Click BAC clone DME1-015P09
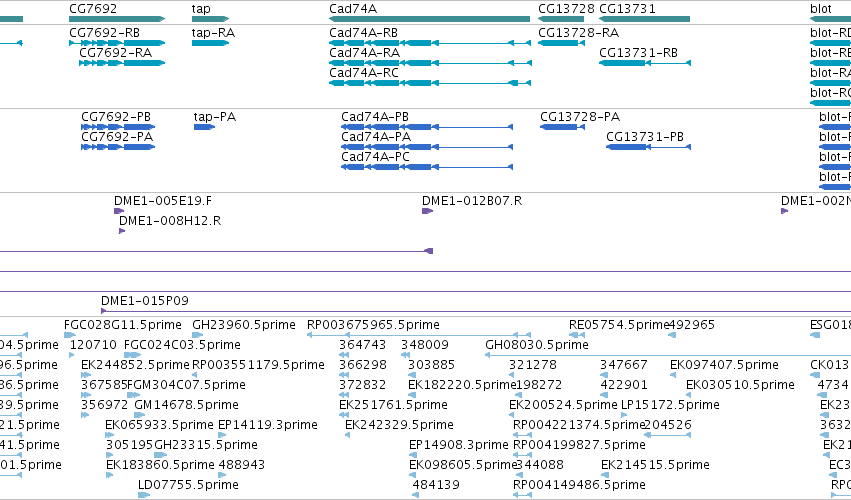Image resolution: width=851 pixels, height=500 pixels. click(145, 301)
